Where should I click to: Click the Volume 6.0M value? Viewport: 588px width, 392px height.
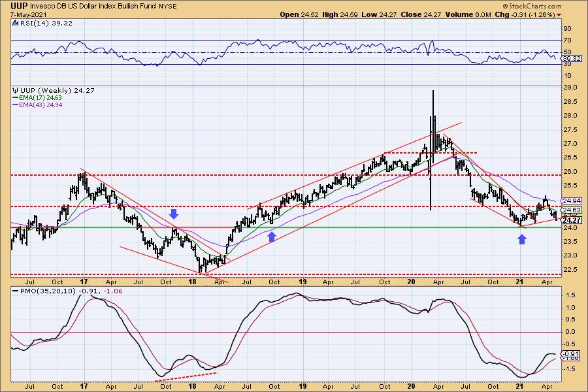coord(468,14)
